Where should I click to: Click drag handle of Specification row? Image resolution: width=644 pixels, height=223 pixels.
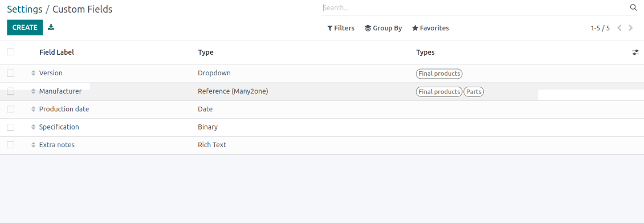[x=33, y=127]
